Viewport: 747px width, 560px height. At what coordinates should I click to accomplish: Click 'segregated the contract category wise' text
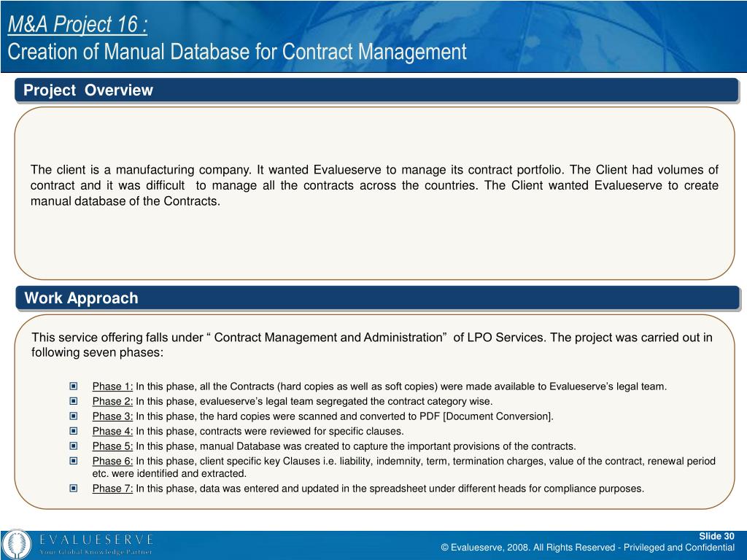tap(404, 401)
